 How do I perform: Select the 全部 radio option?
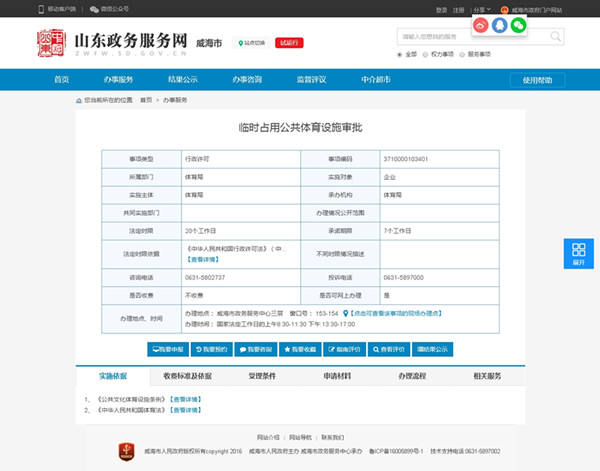click(400, 54)
